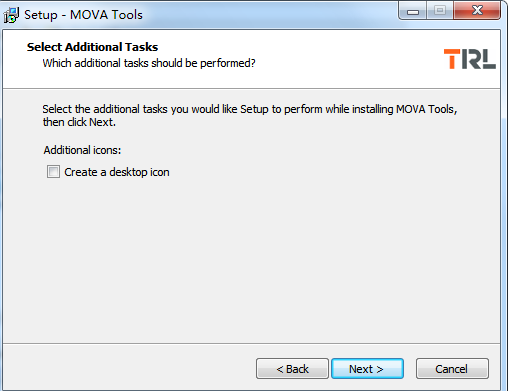Minimize the Setup - MOVA Tools window
This screenshot has height=391, width=508.
click(413, 12)
